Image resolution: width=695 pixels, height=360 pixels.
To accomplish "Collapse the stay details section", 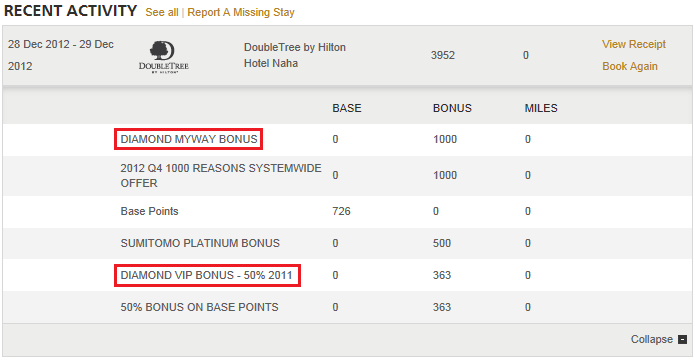I will (x=658, y=340).
